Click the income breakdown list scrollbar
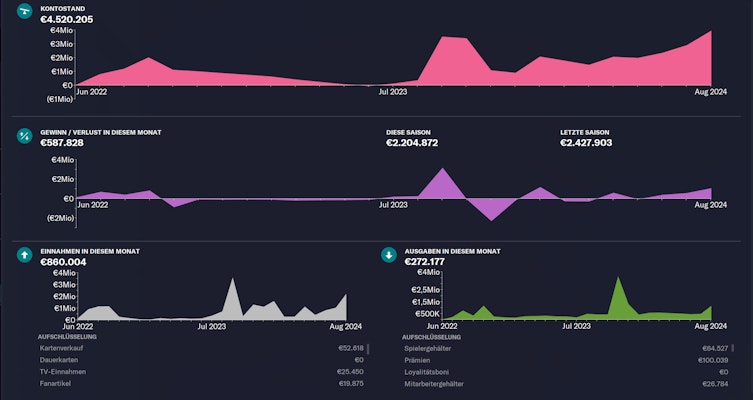 coord(369,349)
